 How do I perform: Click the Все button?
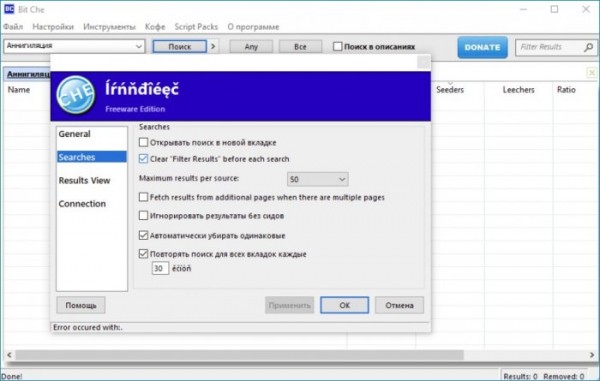click(300, 46)
